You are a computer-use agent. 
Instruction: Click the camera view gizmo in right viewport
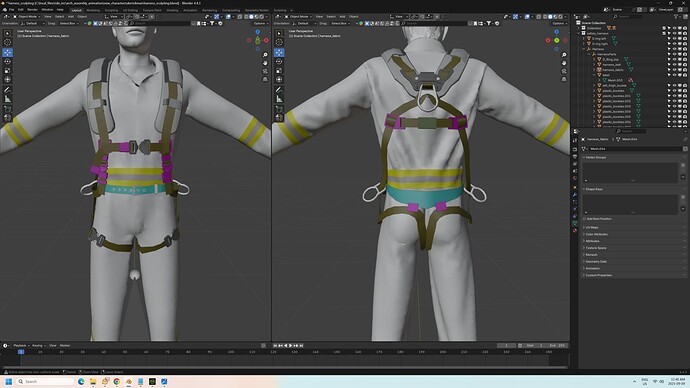(x=564, y=71)
